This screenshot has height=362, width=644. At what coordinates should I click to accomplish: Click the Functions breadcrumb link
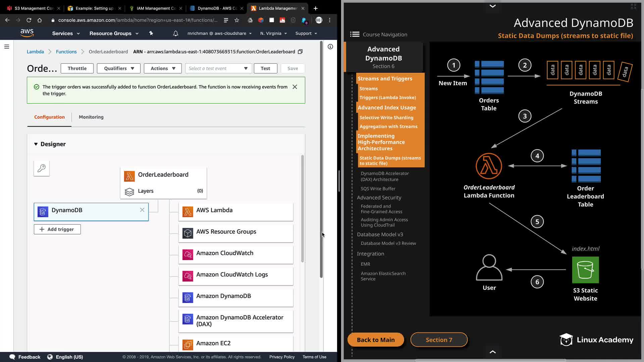point(66,52)
